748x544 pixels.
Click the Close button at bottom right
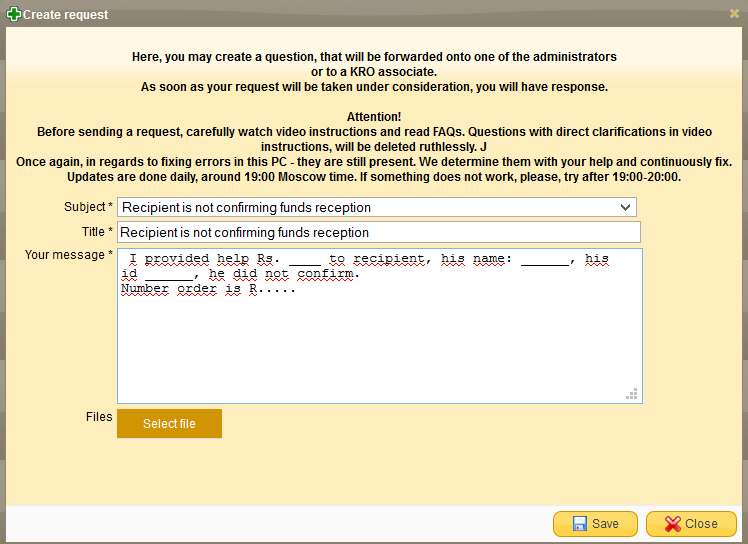691,524
